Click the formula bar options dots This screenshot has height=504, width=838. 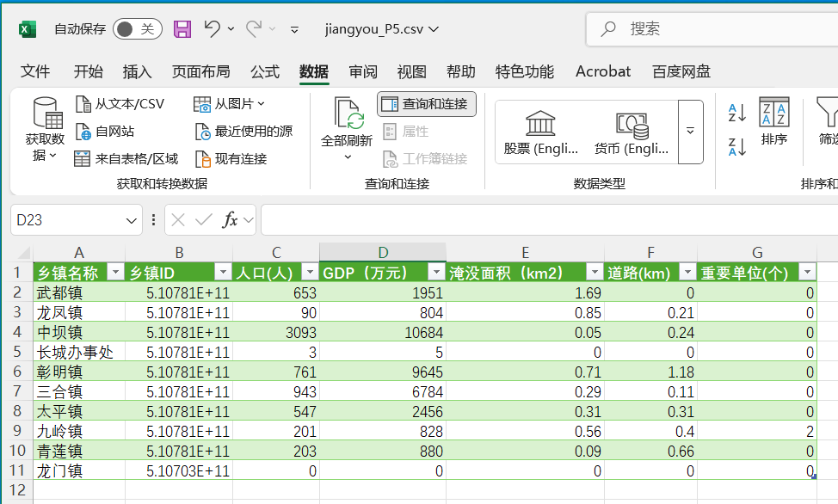click(x=154, y=219)
